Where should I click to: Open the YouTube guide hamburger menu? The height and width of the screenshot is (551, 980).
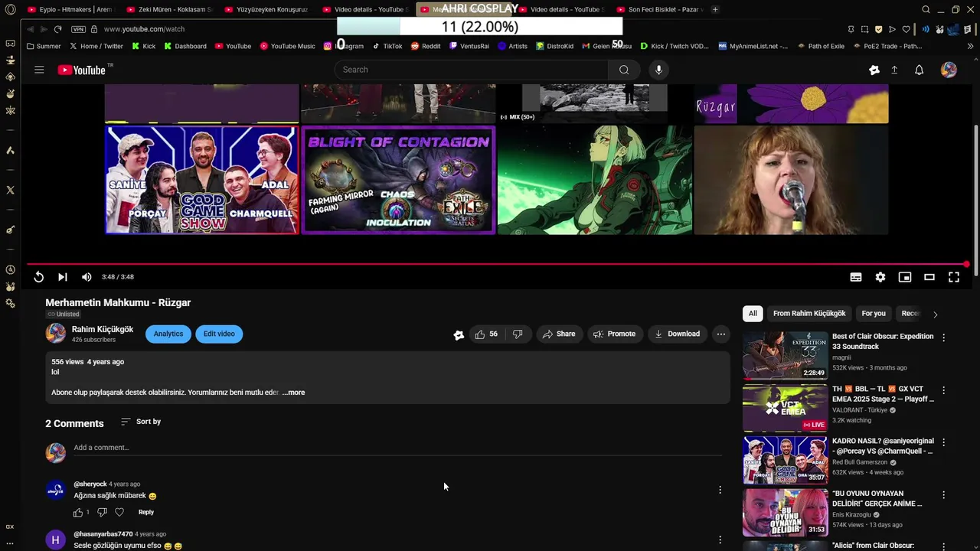pyautogui.click(x=39, y=70)
